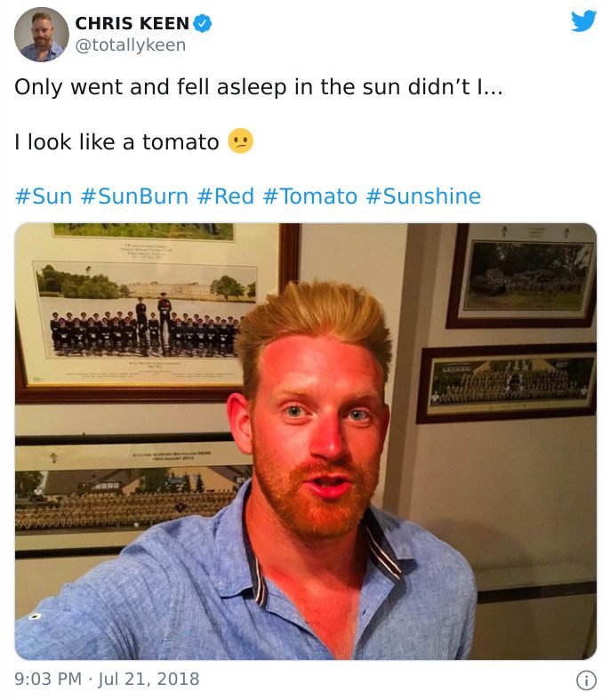Follow the #Red hashtag link
The width and height of the screenshot is (610, 700).
click(225, 196)
